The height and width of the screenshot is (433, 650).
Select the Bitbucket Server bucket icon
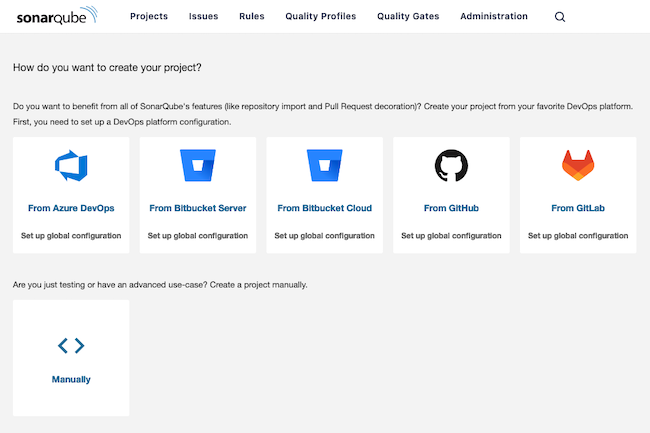point(198,166)
